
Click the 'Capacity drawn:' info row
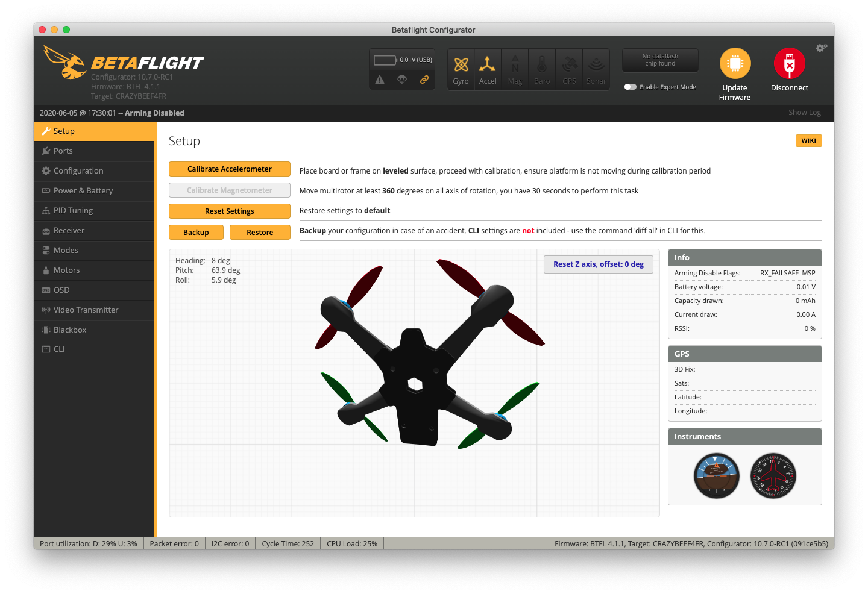pos(745,301)
